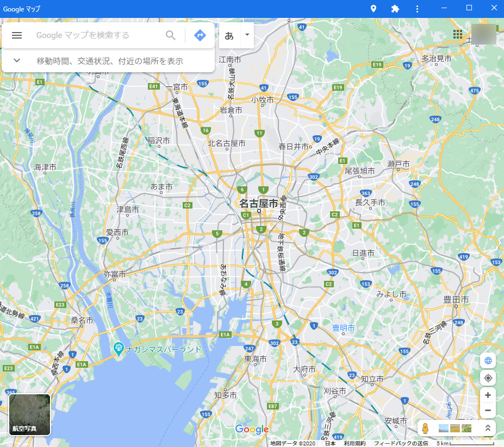This screenshot has height=447, width=504.
Task: Open the three-dot window menu
Action: [417, 9]
